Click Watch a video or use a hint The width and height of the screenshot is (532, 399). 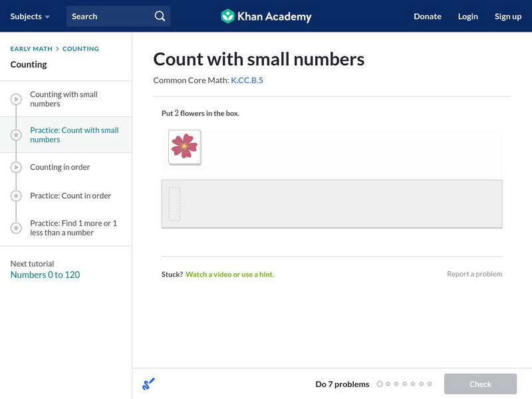[x=229, y=274]
